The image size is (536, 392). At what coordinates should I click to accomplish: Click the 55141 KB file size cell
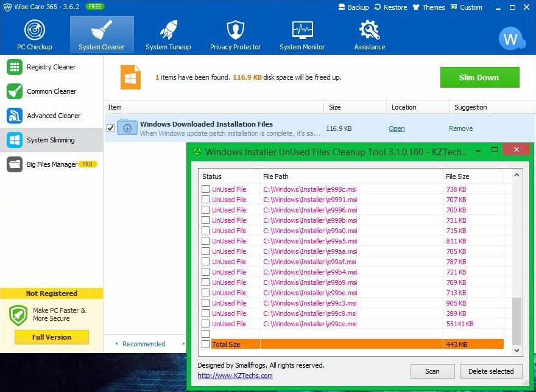tap(460, 324)
